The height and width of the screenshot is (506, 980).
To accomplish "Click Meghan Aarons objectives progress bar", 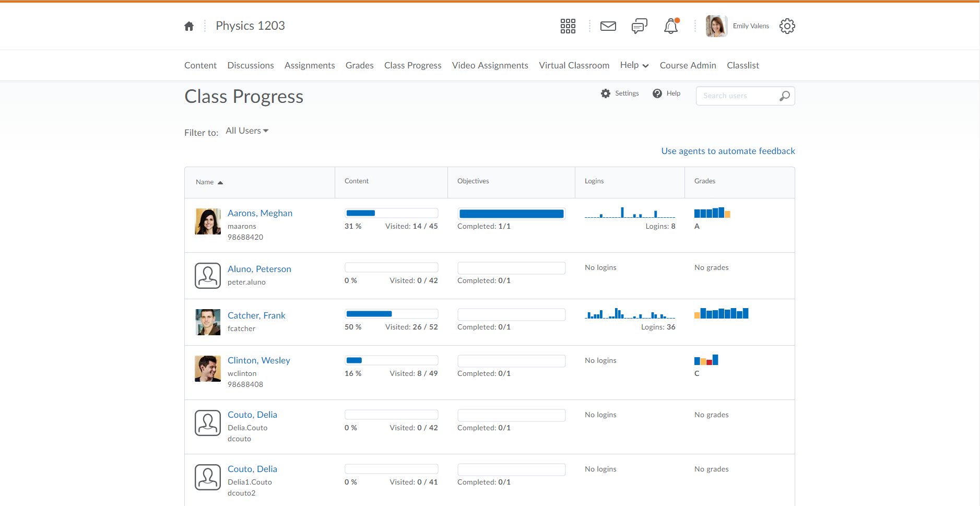I will click(512, 214).
